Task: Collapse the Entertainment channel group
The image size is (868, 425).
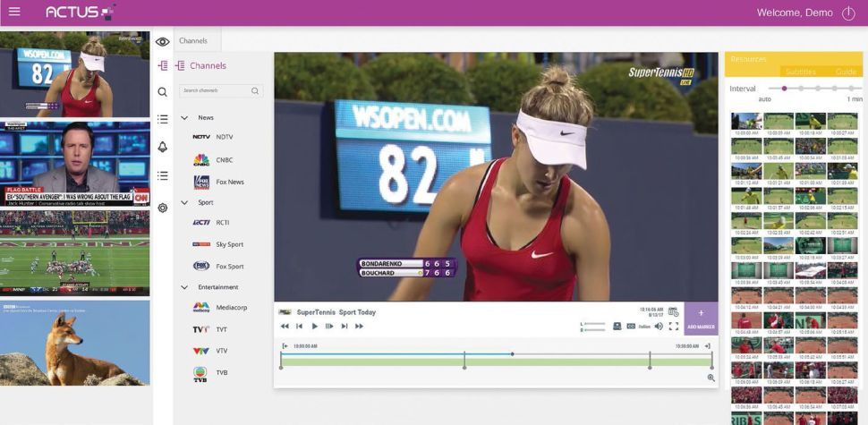Action: click(184, 287)
